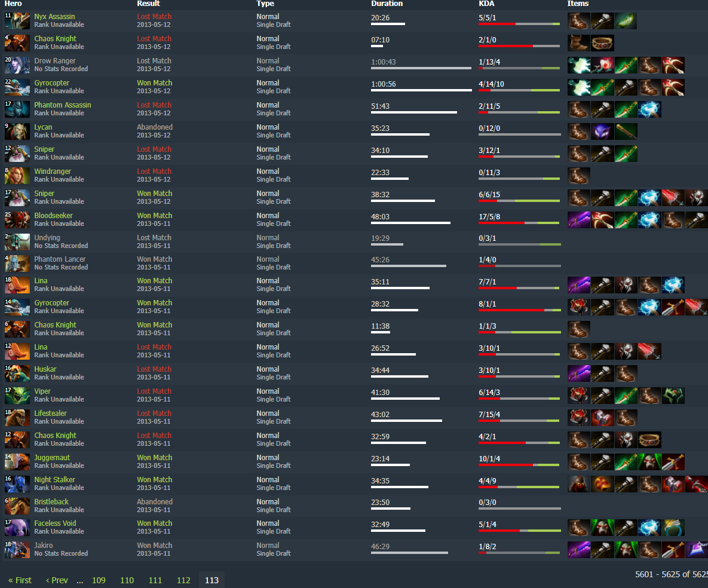Open Lost Match result in Phantom Assassin row
Image resolution: width=708 pixels, height=588 pixels.
(x=154, y=105)
